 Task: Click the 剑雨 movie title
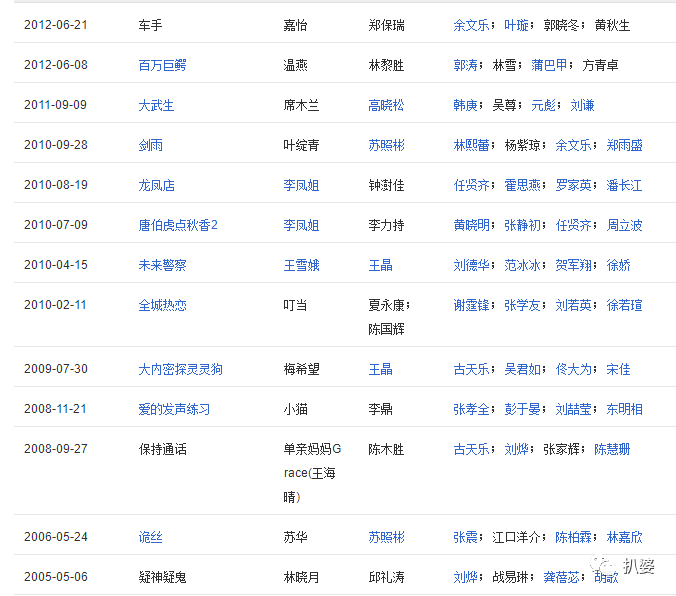[150, 145]
